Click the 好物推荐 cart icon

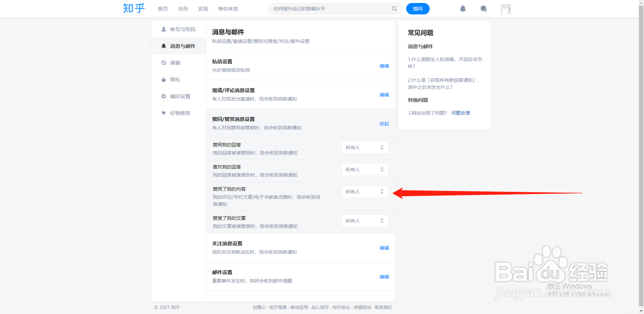tap(163, 113)
